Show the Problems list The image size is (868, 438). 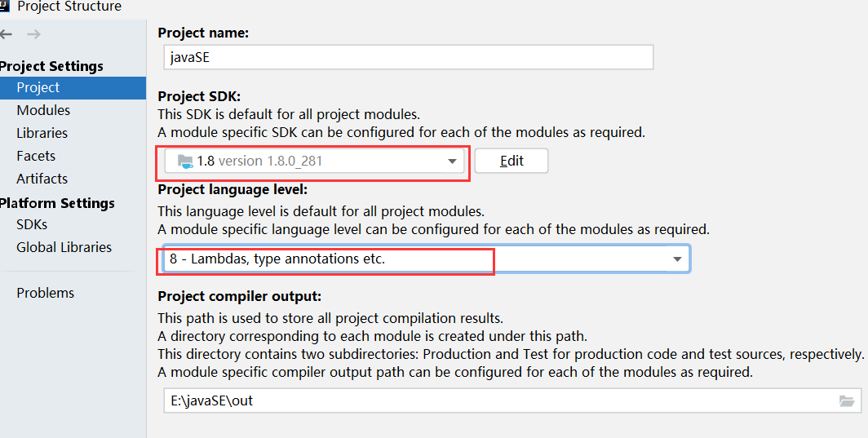coord(45,293)
